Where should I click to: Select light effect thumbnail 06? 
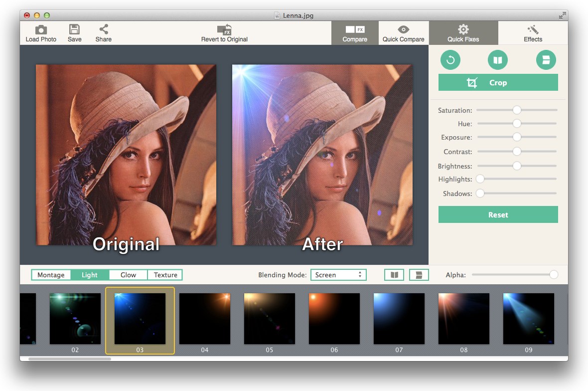coord(334,319)
